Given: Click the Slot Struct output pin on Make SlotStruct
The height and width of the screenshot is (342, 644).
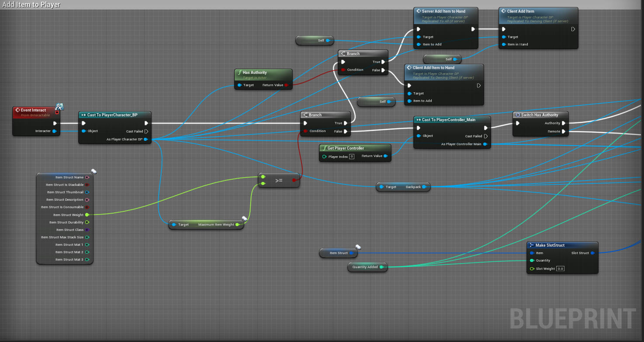Looking at the screenshot, I should click(x=592, y=253).
